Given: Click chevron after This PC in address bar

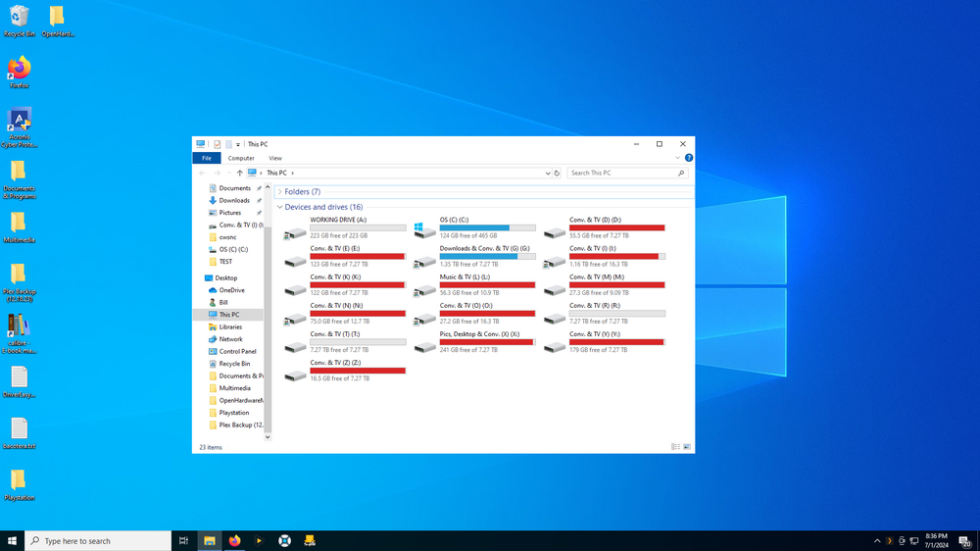Looking at the screenshot, I should click(292, 174).
